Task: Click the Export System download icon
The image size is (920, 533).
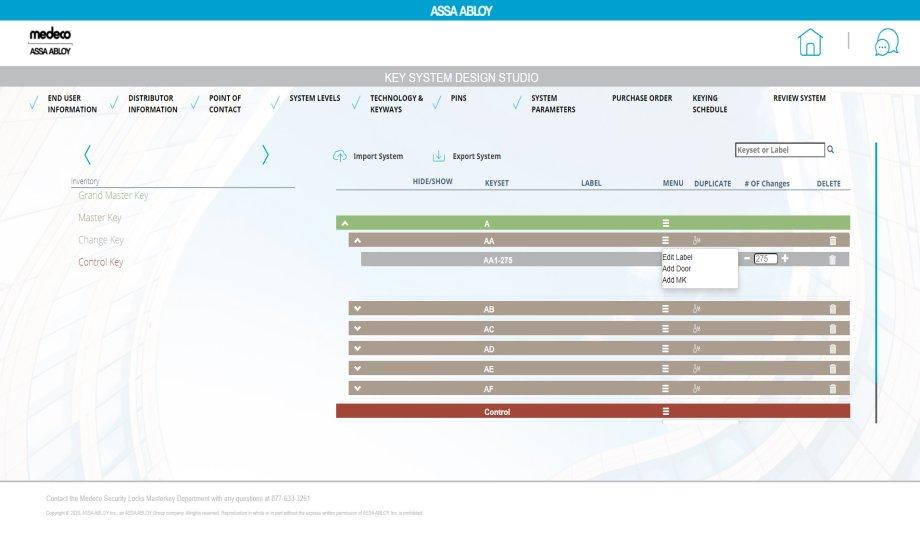Action: 439,156
